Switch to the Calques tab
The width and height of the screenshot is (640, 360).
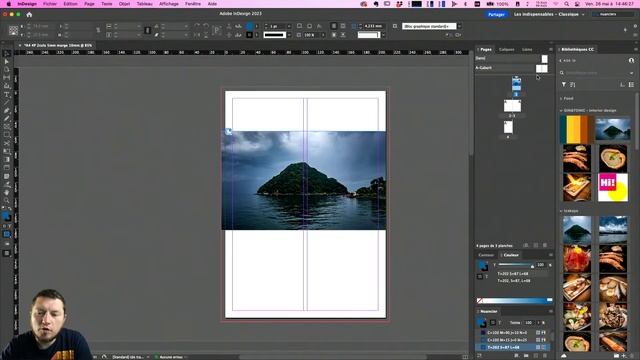pos(507,49)
